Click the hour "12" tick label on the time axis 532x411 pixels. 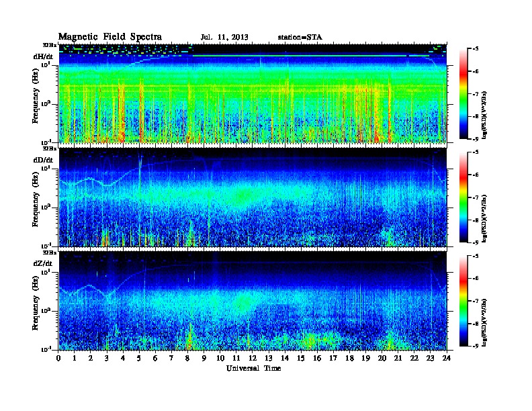pyautogui.click(x=253, y=358)
